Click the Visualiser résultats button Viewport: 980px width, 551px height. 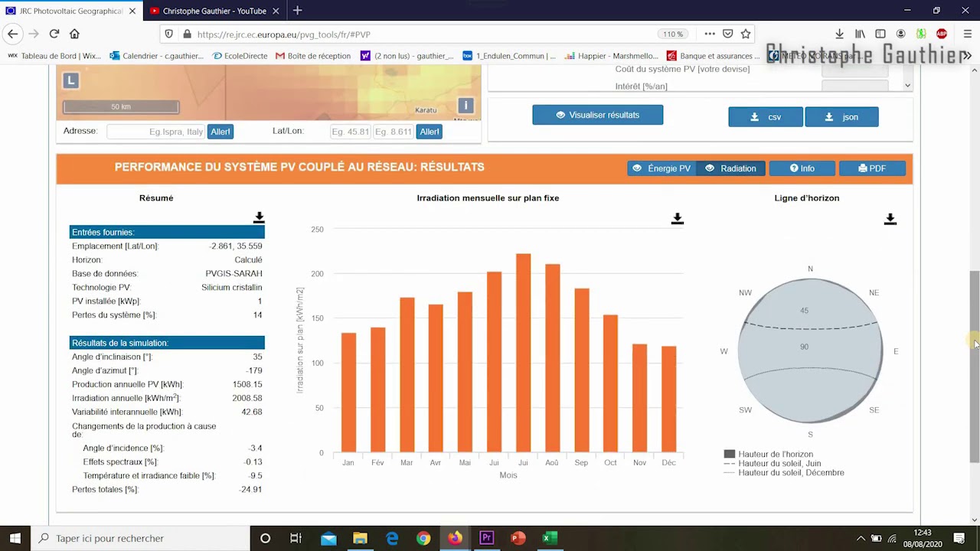point(597,114)
